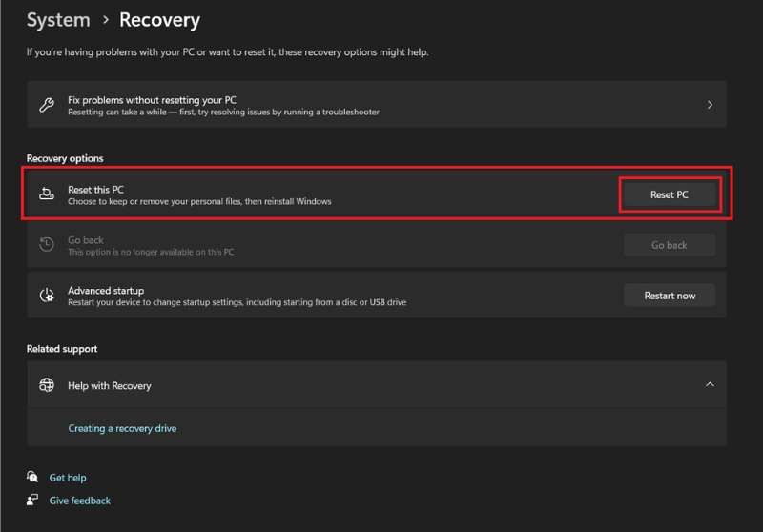The image size is (763, 532).
Task: Click the breadcrumb arrow after System
Action: click(x=106, y=20)
